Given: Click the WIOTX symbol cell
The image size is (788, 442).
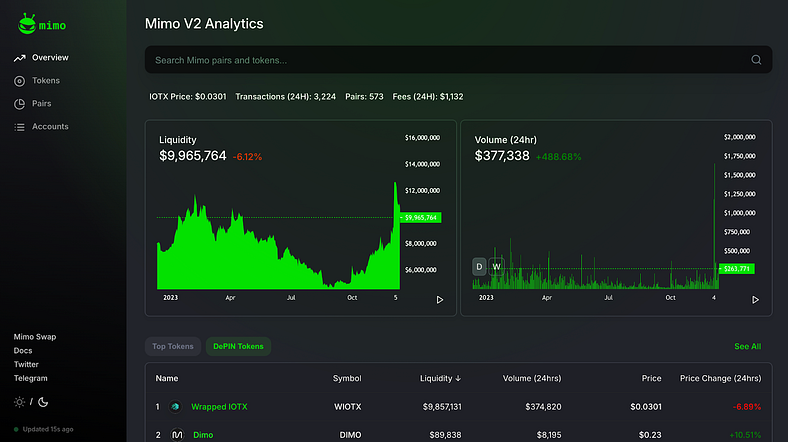Looking at the screenshot, I should (348, 407).
